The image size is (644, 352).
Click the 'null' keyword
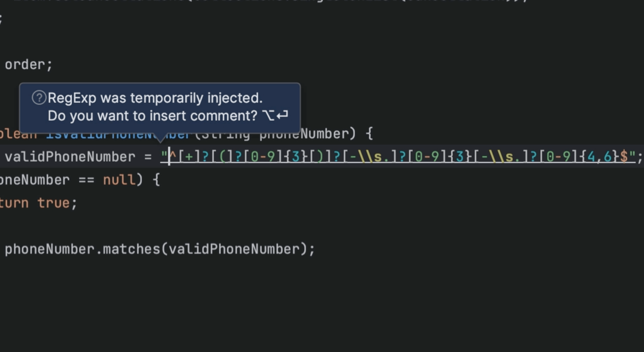click(x=119, y=180)
